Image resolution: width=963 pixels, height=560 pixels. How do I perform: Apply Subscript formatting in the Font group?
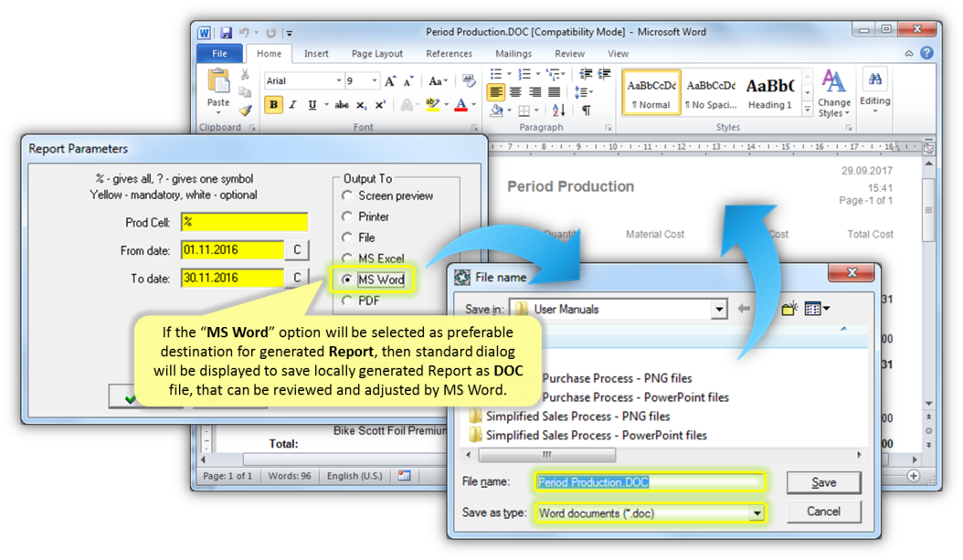(x=361, y=105)
